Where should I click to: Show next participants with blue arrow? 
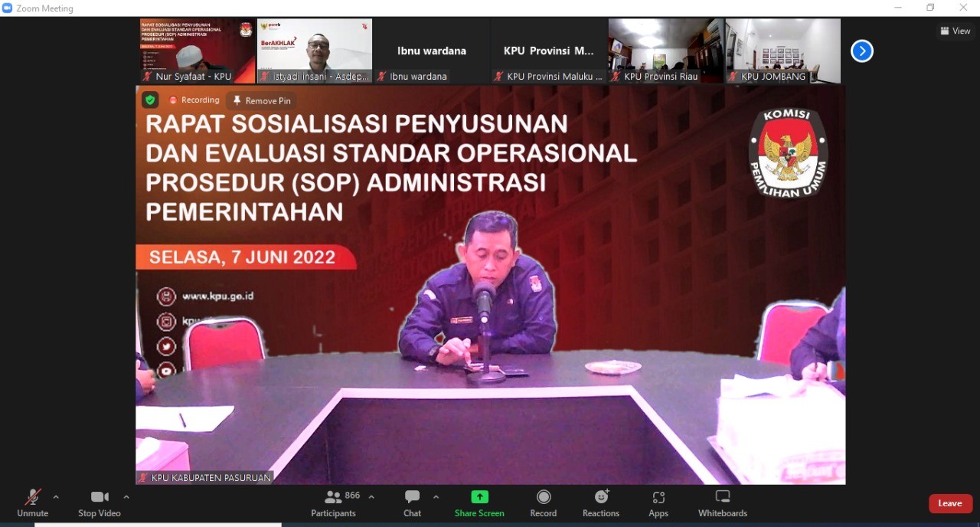tap(862, 51)
